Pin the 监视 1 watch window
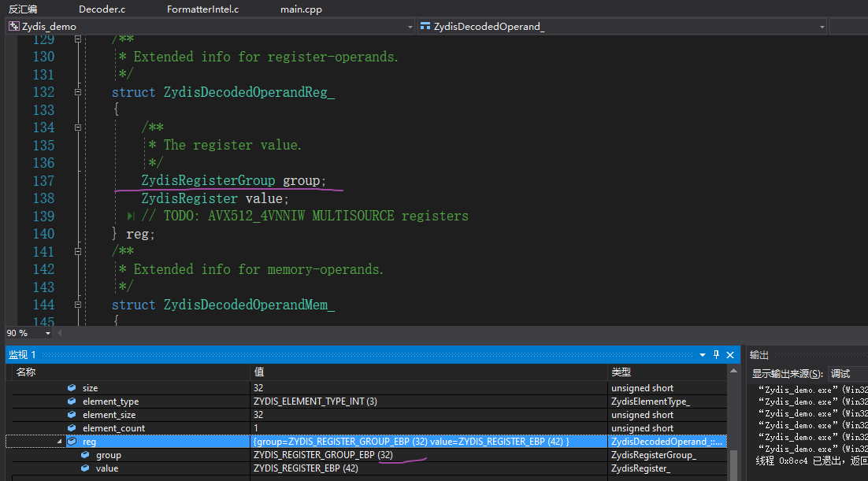 coord(716,355)
